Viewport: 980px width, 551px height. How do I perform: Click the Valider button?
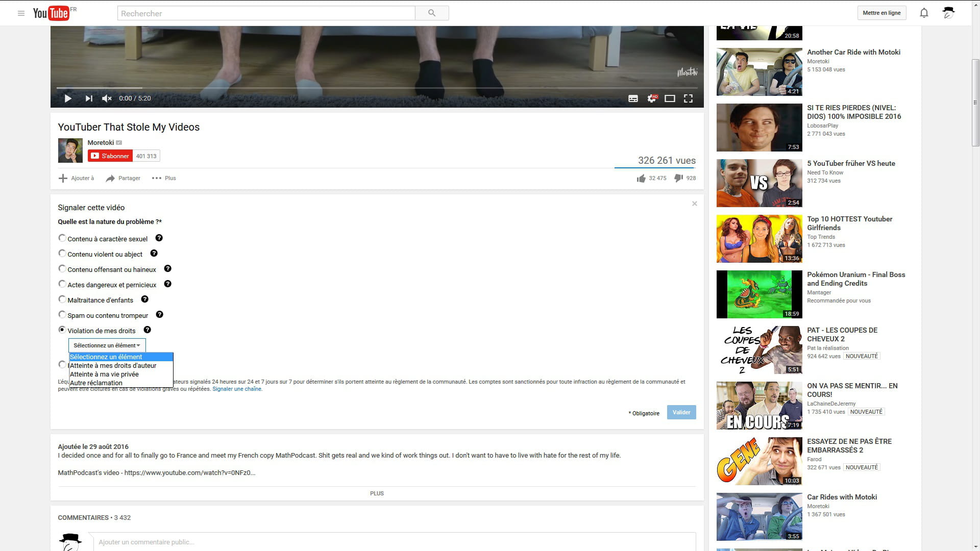point(681,412)
